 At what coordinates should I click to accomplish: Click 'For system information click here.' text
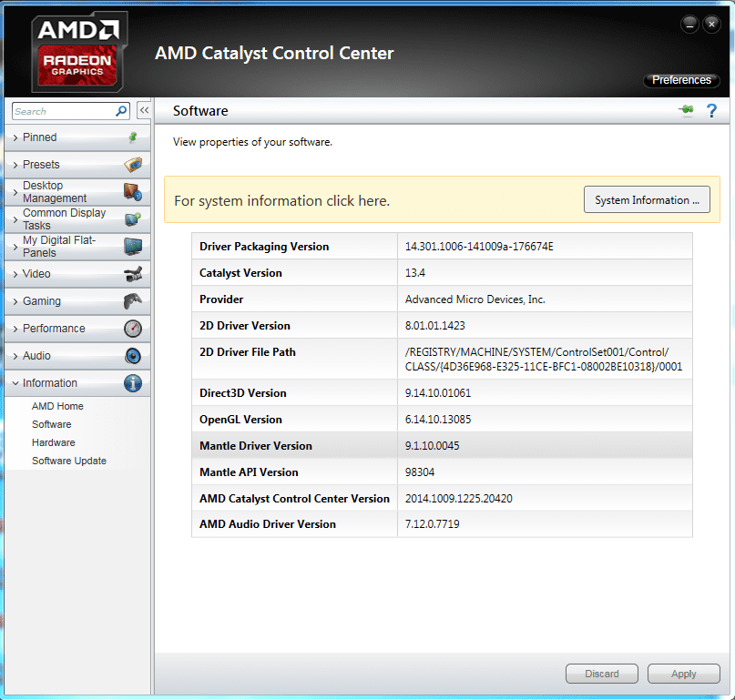[281, 201]
